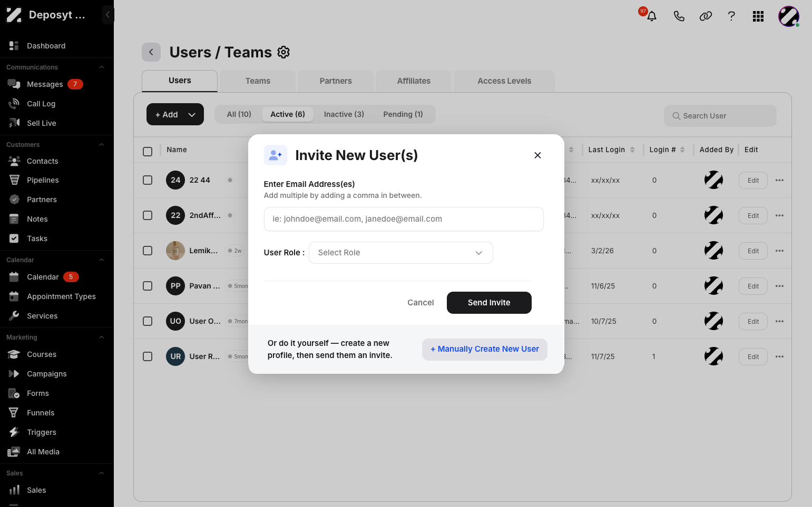Check the box for user Pavan
The width and height of the screenshot is (812, 507).
[148, 286]
